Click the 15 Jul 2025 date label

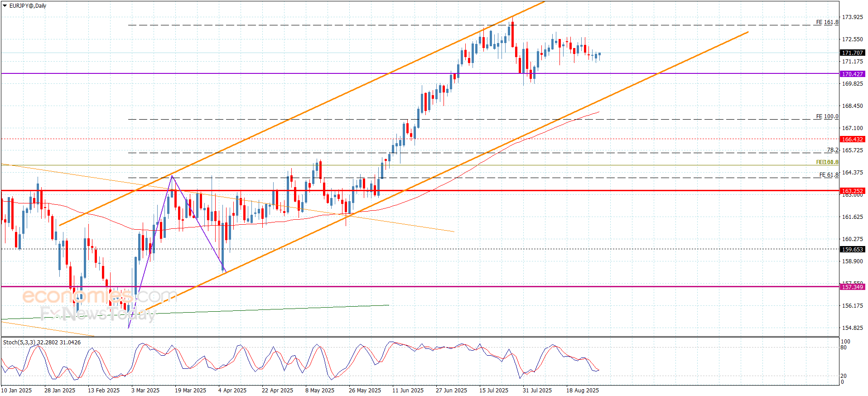click(494, 391)
